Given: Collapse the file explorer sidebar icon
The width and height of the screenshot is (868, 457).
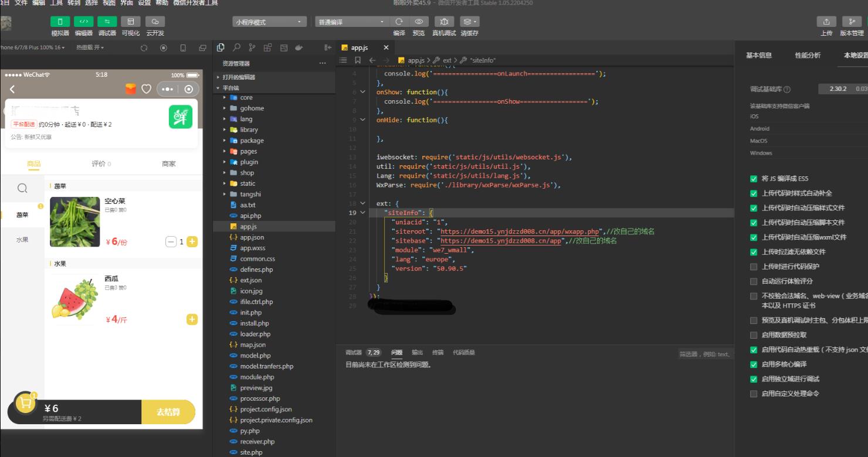Looking at the screenshot, I should (x=328, y=47).
